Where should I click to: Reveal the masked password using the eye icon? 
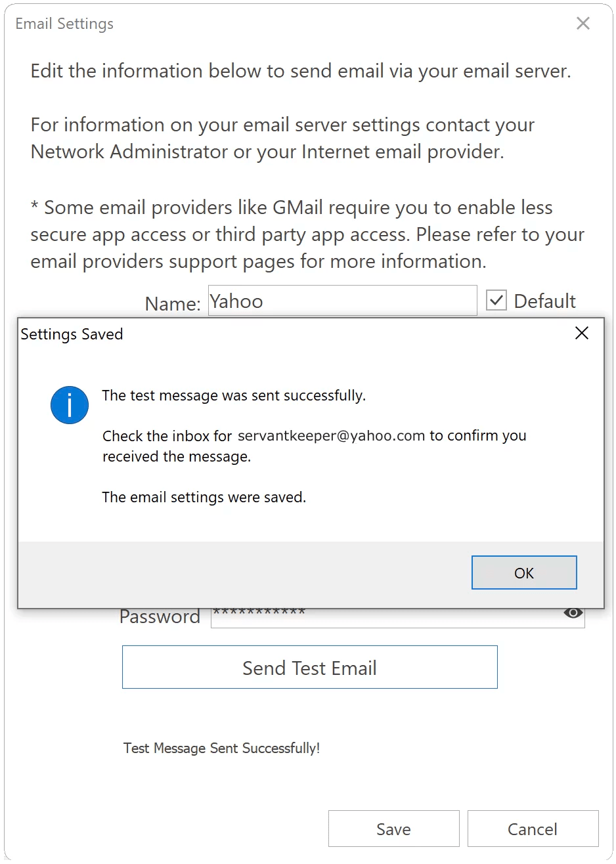point(573,613)
